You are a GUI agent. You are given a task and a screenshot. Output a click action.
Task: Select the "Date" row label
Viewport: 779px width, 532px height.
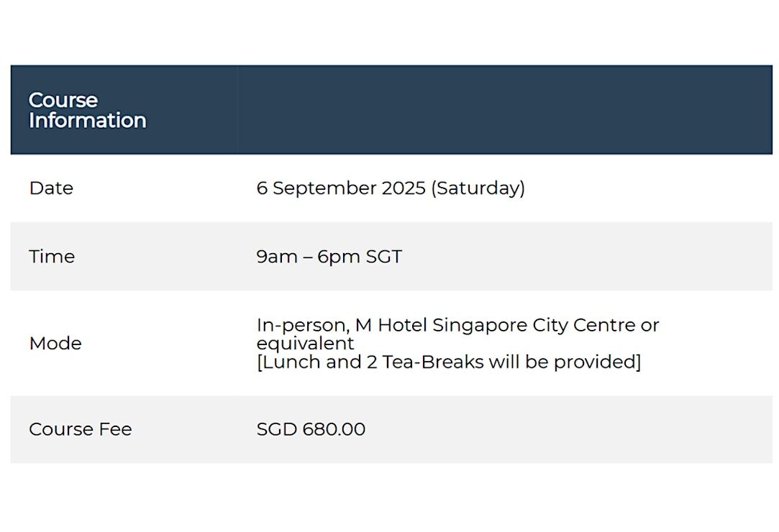[51, 188]
